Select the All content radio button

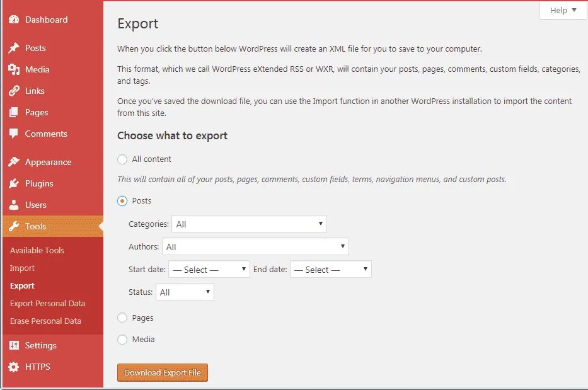(122, 159)
